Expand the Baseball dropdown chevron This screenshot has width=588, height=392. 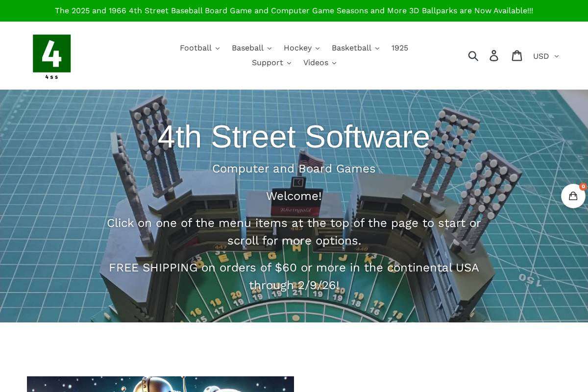269,48
